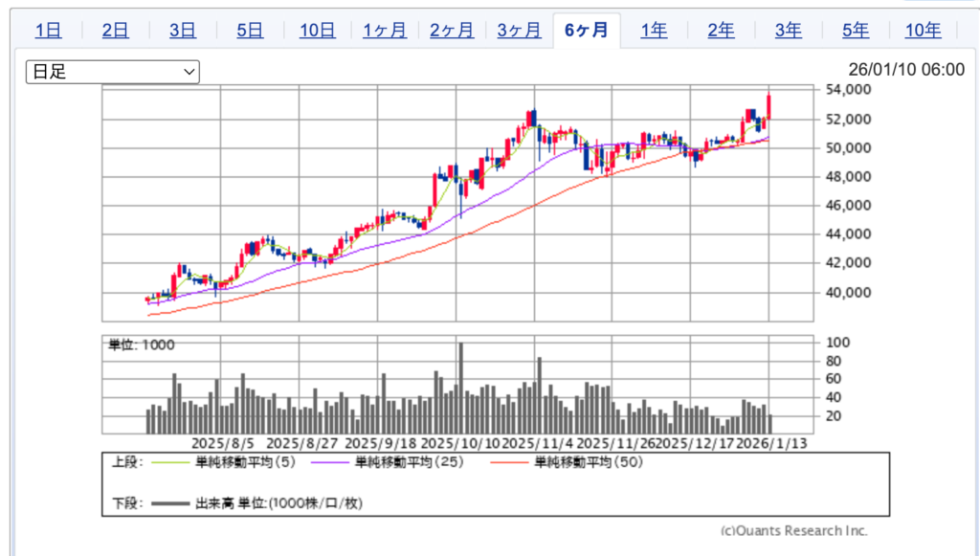Image resolution: width=980 pixels, height=556 pixels.
Task: Open the 日足 candle interval dropdown
Action: click(x=112, y=72)
